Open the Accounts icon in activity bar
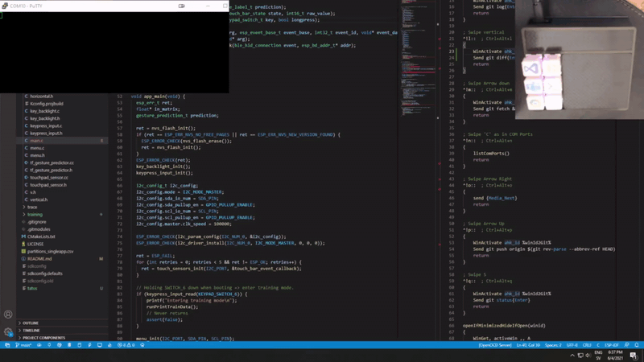This screenshot has width=644, height=362. pos(8,315)
